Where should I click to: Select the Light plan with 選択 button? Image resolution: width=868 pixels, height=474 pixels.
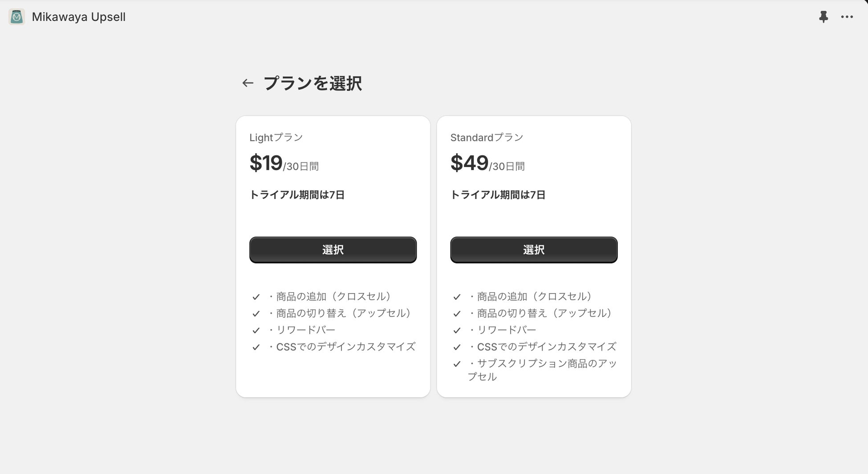click(x=333, y=250)
